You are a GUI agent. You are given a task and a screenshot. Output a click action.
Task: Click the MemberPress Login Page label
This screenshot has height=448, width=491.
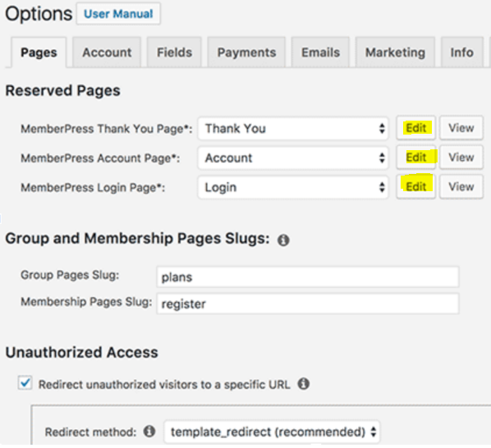pos(93,187)
